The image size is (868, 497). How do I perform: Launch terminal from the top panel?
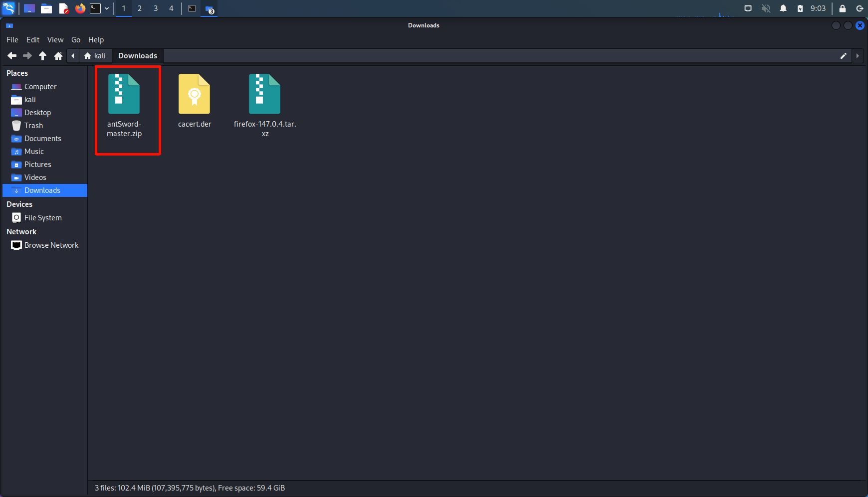click(x=95, y=8)
